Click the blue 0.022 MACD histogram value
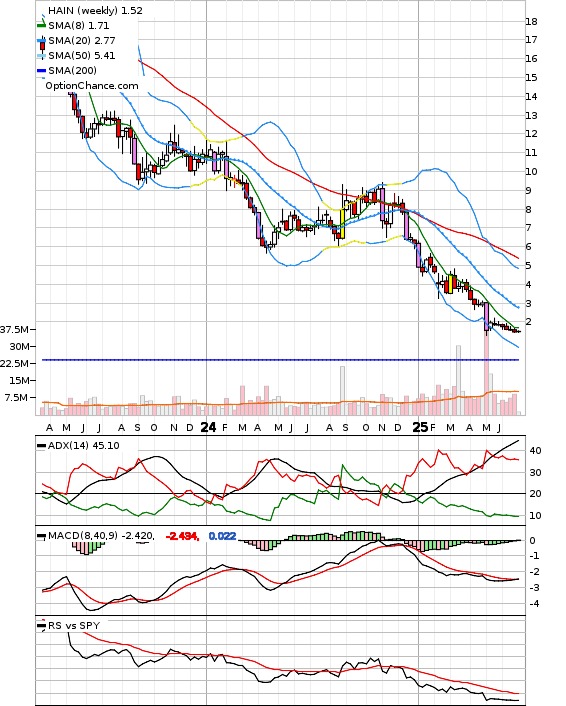Screen dimensions: 566x706 (x=222, y=536)
